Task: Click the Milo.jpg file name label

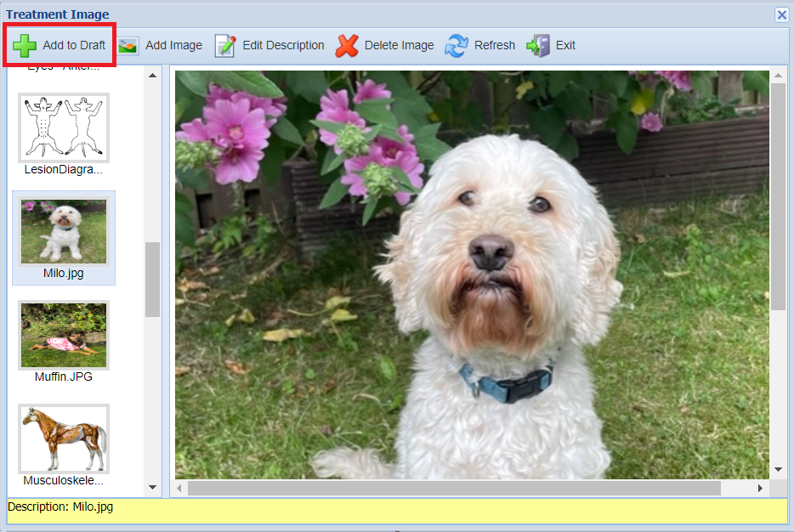Action: point(64,274)
